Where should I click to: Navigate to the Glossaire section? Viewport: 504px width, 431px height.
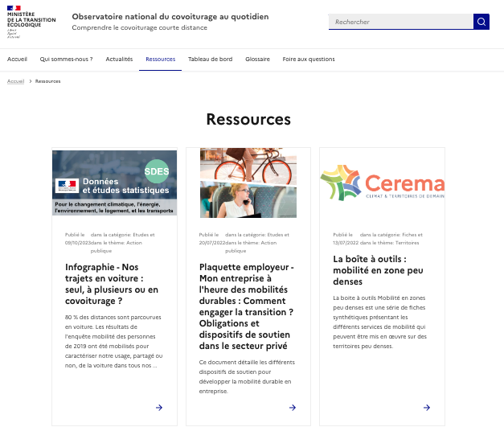click(257, 59)
